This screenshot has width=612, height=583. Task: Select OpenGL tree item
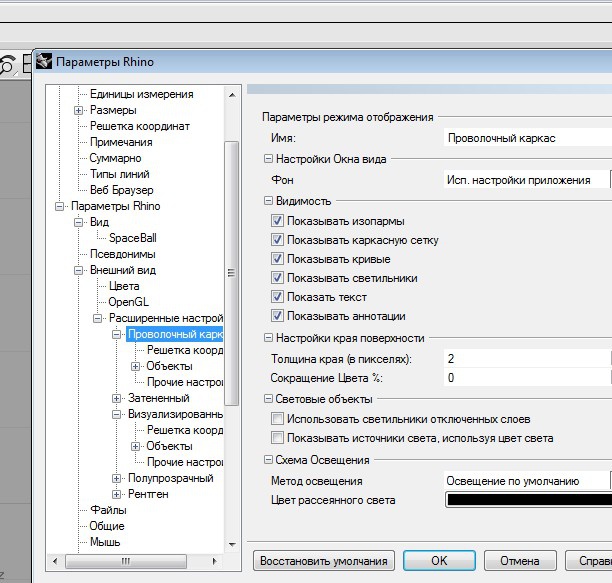[x=128, y=302]
